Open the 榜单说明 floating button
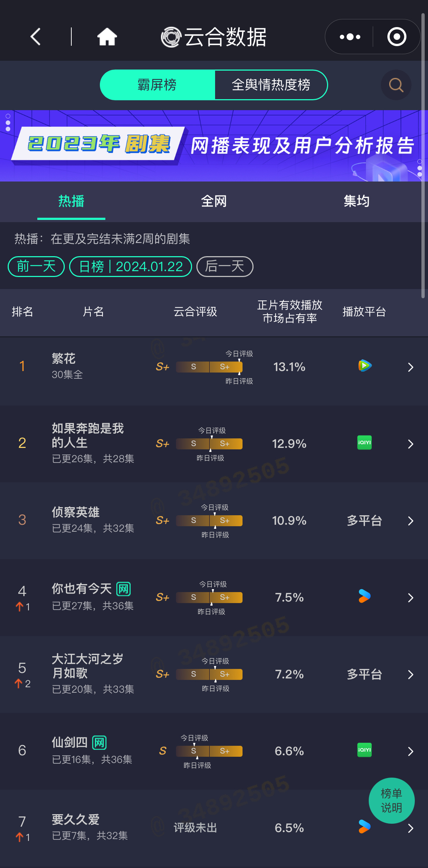Image resolution: width=428 pixels, height=868 pixels. (391, 800)
